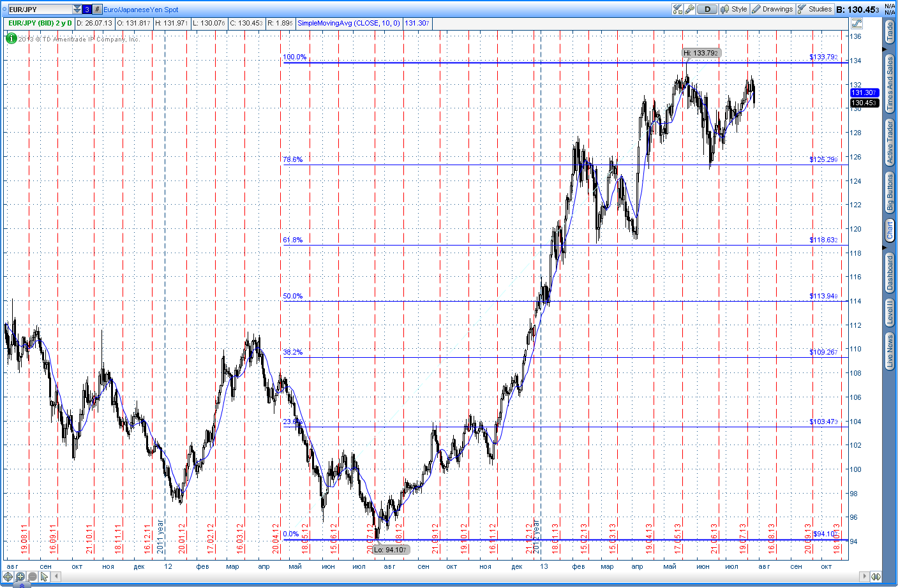898x588 pixels.
Task: Open the Dashboard side tab
Action: click(x=890, y=272)
